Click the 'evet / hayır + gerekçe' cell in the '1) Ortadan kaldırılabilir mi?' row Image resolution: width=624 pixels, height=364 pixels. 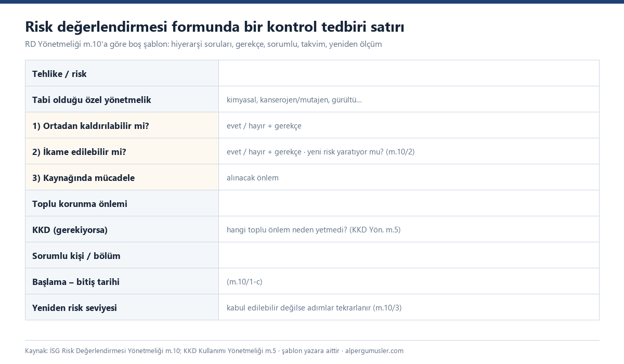409,125
